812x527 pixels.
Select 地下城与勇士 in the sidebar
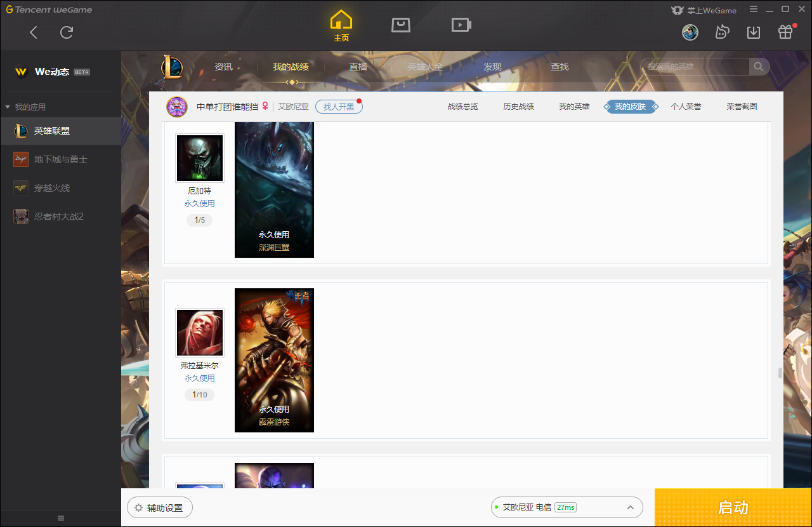tap(60, 159)
